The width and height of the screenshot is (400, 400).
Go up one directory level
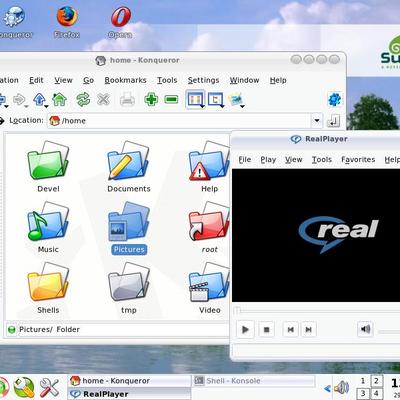pos(39,99)
